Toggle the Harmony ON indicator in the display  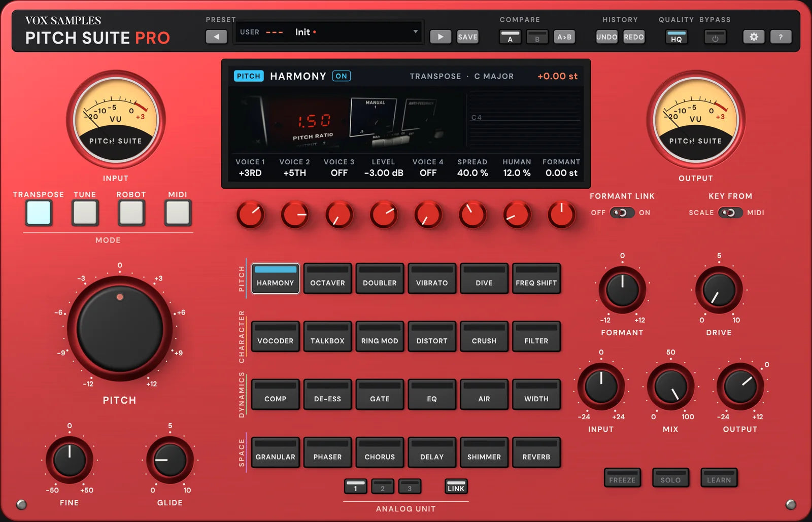(x=342, y=76)
